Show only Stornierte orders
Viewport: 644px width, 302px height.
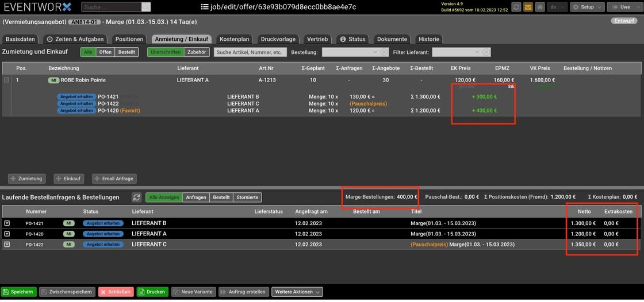coord(248,198)
